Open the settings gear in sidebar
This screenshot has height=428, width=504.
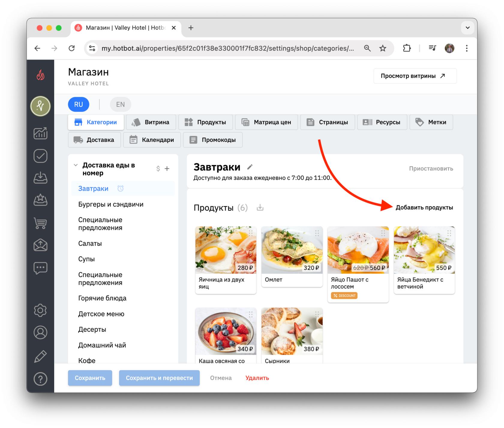click(40, 310)
